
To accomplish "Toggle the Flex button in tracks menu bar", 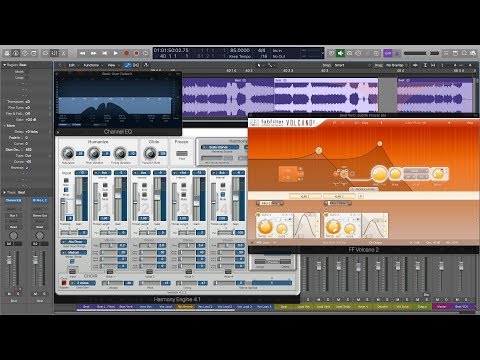I will tap(136, 65).
